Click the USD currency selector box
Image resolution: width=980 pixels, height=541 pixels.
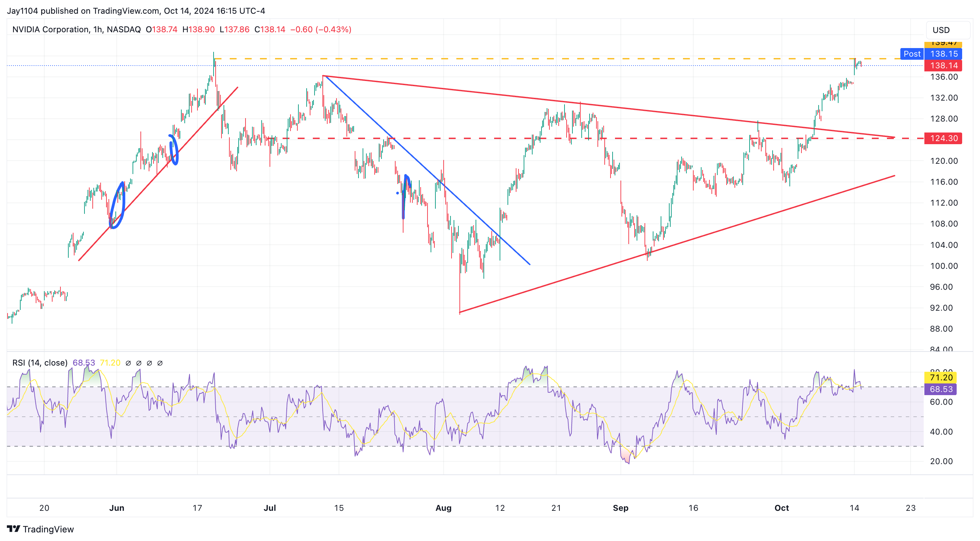(x=948, y=30)
